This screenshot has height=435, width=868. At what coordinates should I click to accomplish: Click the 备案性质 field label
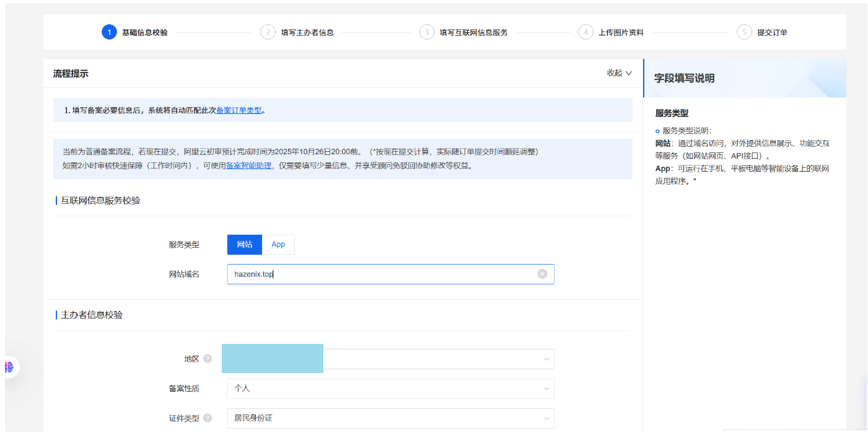pyautogui.click(x=184, y=389)
